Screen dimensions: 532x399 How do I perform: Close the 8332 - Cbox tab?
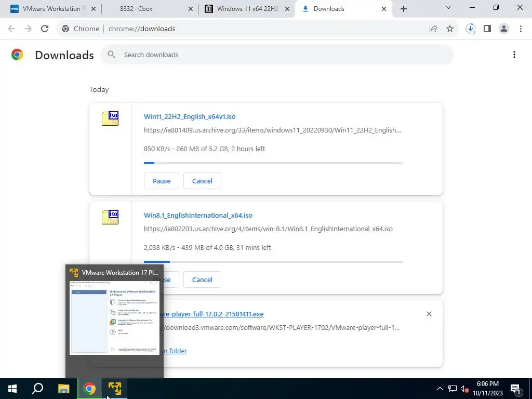pos(191,9)
